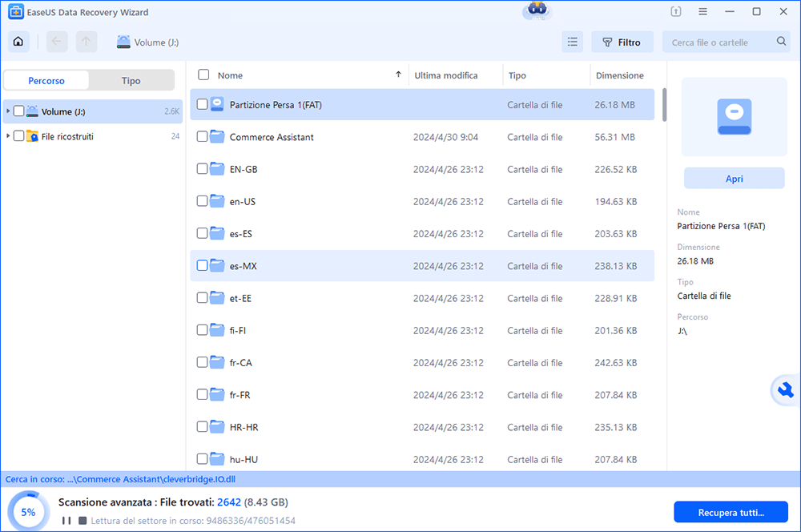Sort by Ultima modifica column
Image resolution: width=801 pixels, height=532 pixels.
pyautogui.click(x=446, y=75)
